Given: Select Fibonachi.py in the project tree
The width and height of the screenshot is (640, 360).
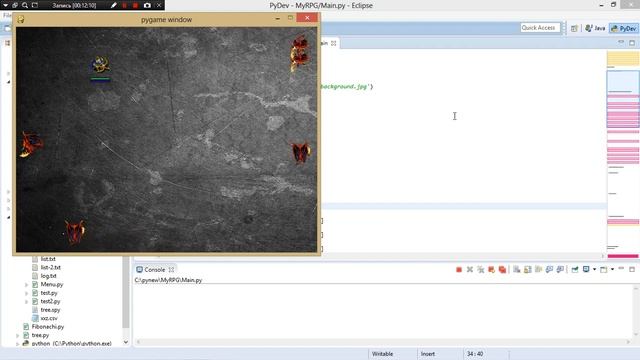Looking at the screenshot, I should [x=48, y=327].
